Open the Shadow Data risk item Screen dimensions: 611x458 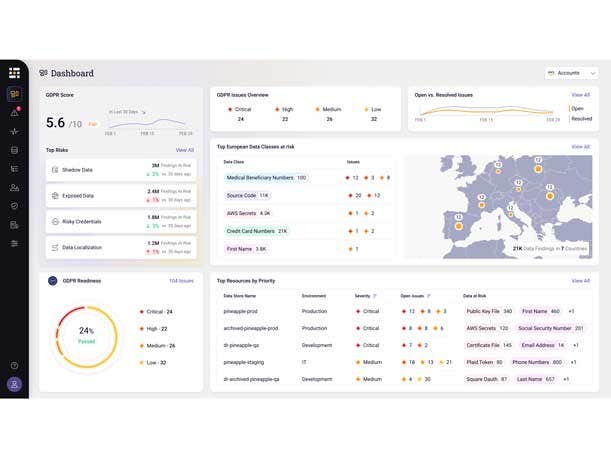120,170
